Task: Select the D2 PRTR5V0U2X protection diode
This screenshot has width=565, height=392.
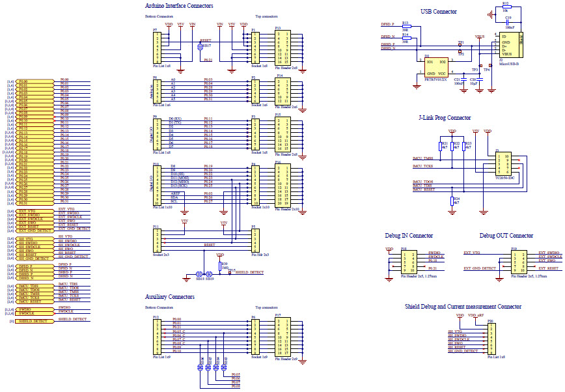Action: point(436,66)
